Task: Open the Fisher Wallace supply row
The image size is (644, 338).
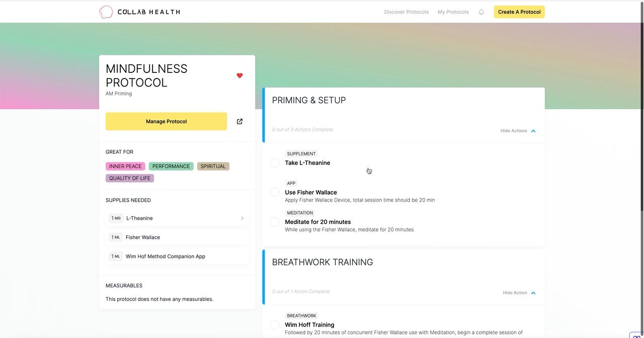Action: point(177,237)
